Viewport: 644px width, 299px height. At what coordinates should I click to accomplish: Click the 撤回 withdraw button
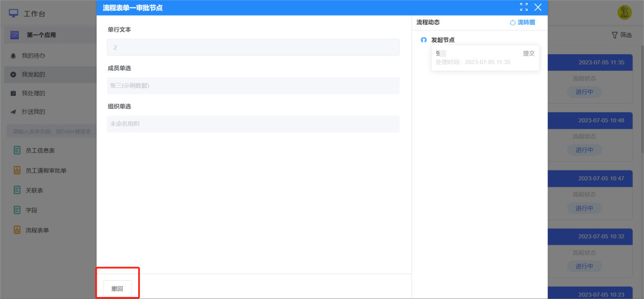click(117, 288)
